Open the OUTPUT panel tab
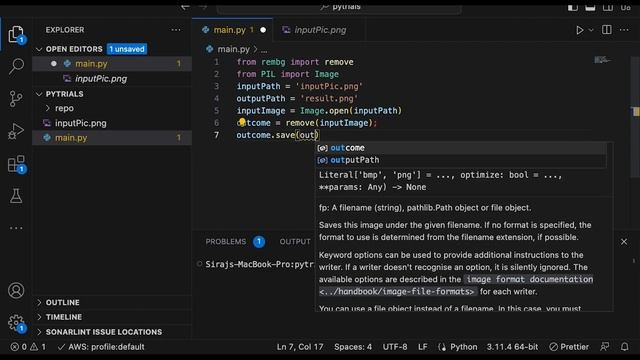The height and width of the screenshot is (360, 640). (x=295, y=242)
